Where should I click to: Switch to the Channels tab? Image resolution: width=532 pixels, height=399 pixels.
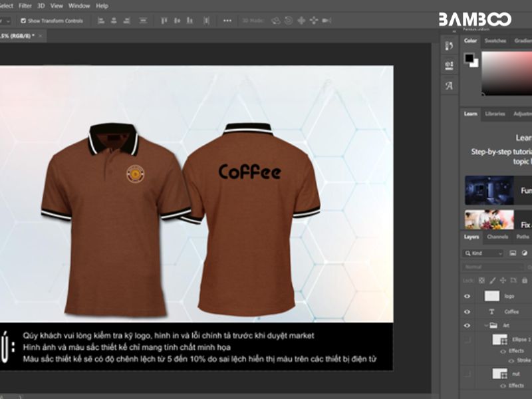click(x=497, y=237)
